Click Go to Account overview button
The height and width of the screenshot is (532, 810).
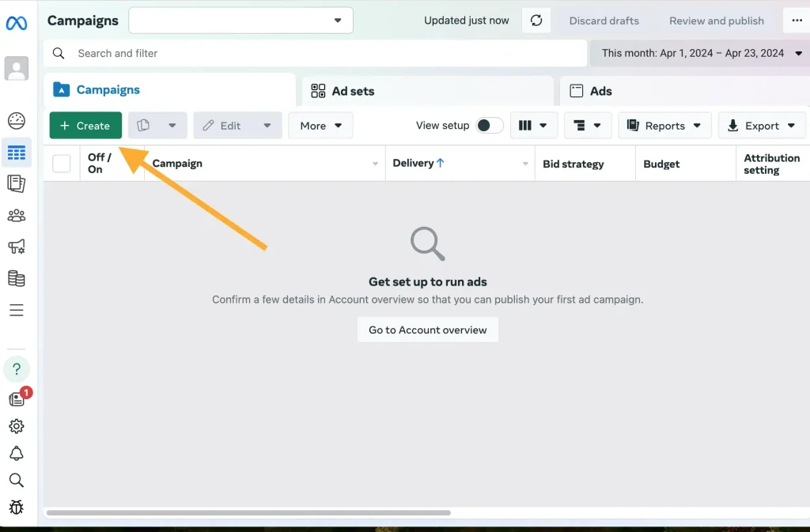tap(428, 330)
